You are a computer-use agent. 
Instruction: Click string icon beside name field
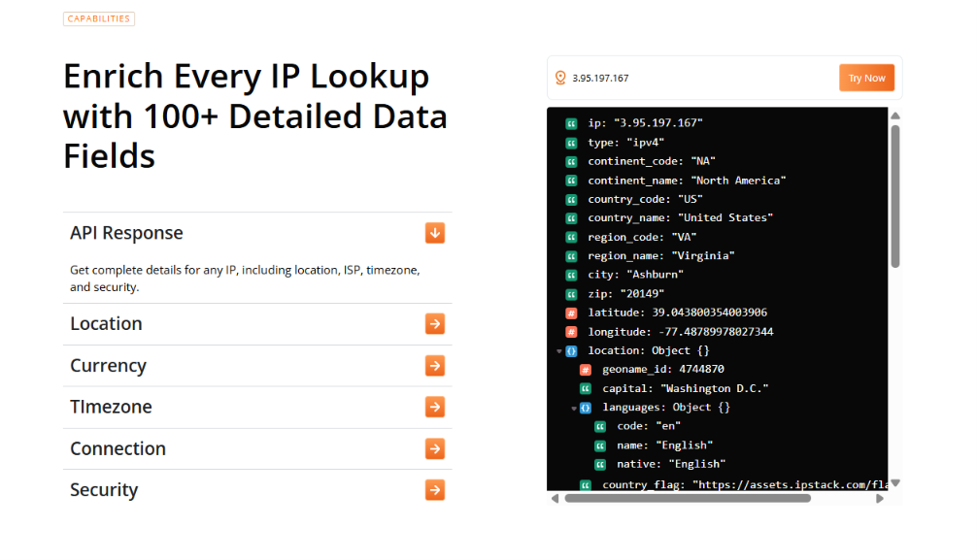pyautogui.click(x=600, y=446)
